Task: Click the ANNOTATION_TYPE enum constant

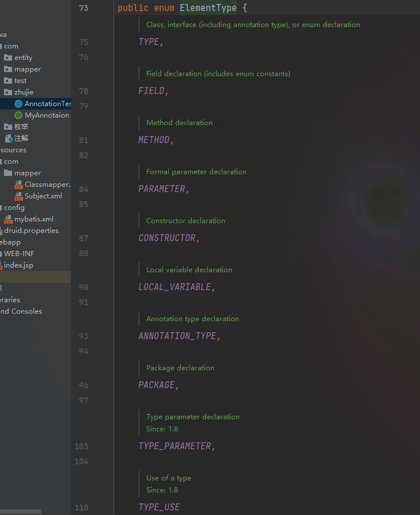Action: pyautogui.click(x=177, y=336)
